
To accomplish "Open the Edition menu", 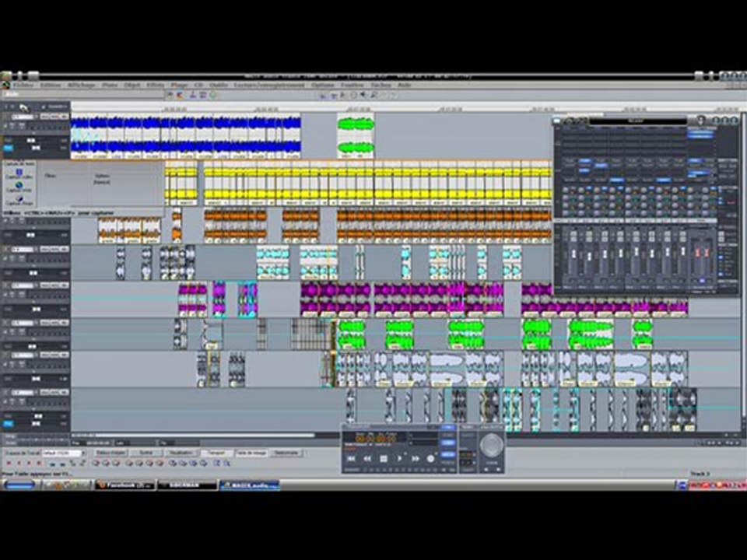I will click(51, 86).
